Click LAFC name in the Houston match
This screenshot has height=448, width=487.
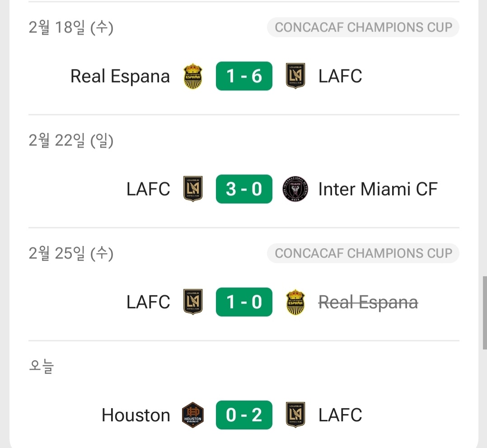coord(340,415)
